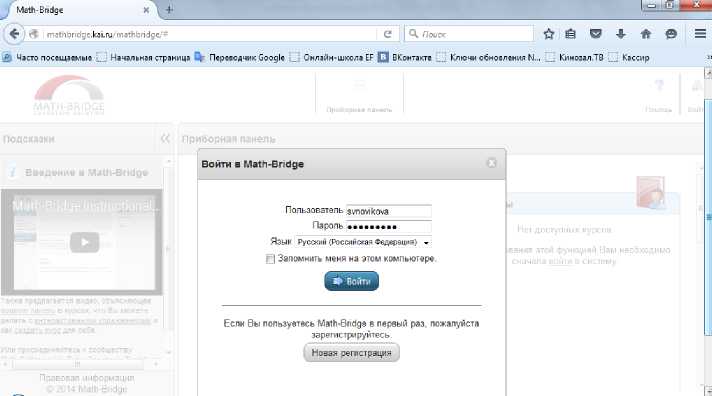Viewport: 712px width, 396px height.
Task: Open ВКонтакте bookmark
Action: pyautogui.click(x=405, y=58)
